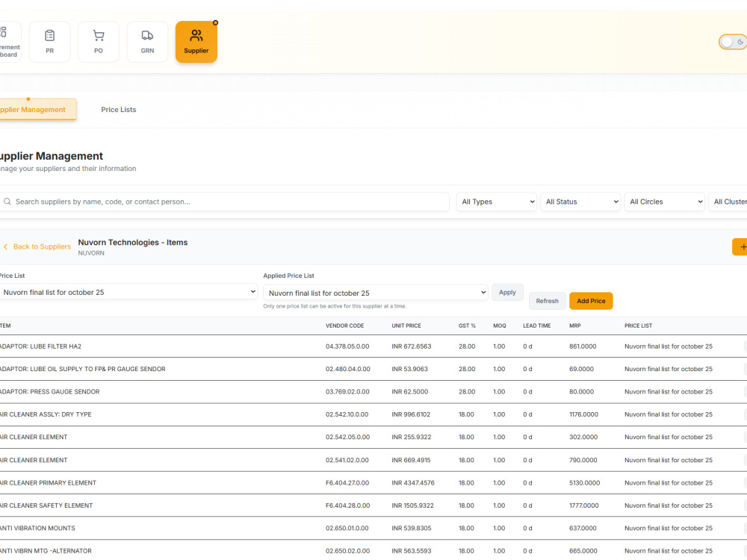Go back via Back to Suppliers link
This screenshot has width=747, height=560.
42,246
